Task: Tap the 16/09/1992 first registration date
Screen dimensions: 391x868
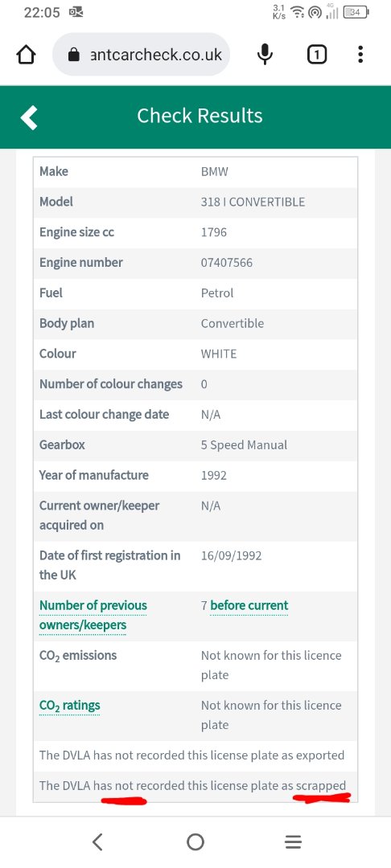Action: pos(231,556)
